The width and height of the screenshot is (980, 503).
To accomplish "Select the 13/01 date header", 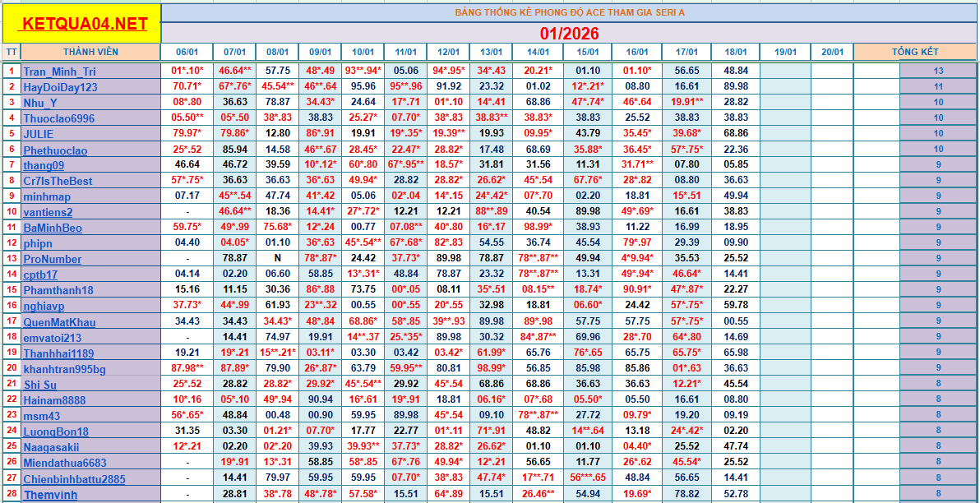I will tap(492, 53).
